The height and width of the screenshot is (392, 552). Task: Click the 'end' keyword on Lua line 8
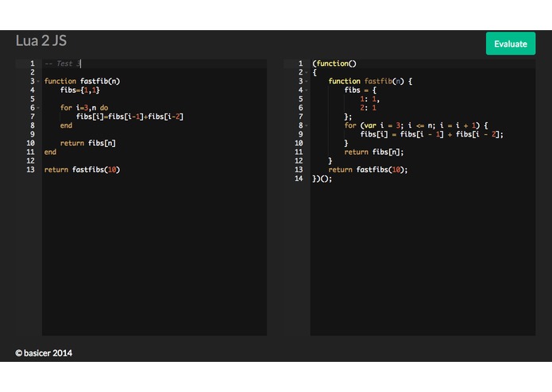(x=66, y=125)
